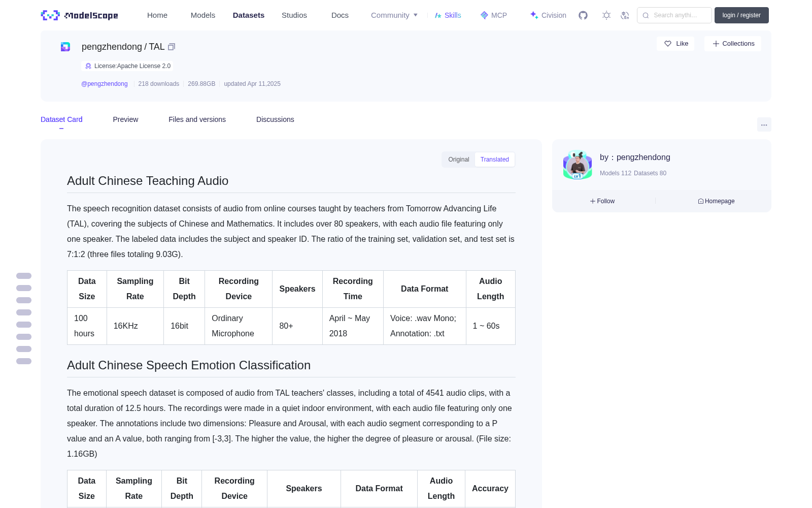Click the Ordinary Microphone cell
This screenshot has width=812, height=508.
click(239, 326)
